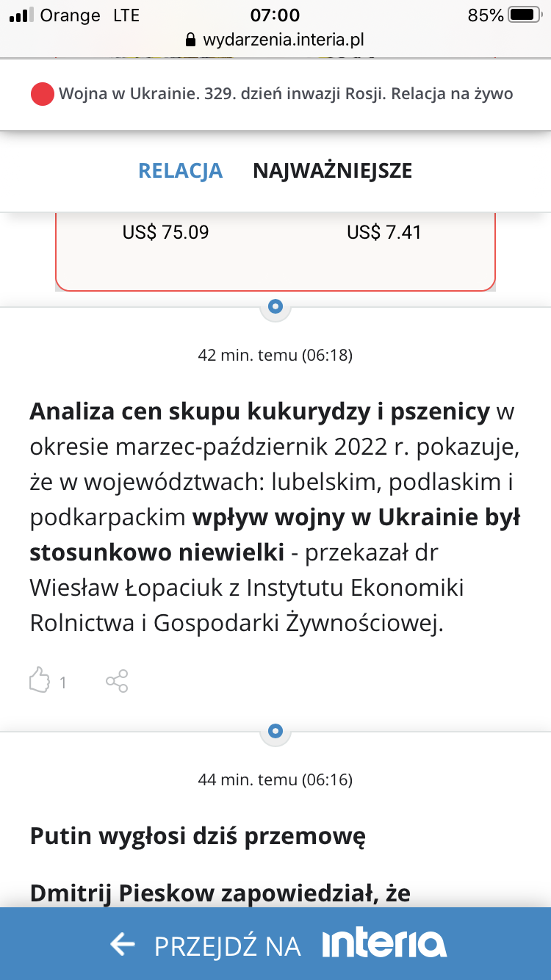Tap the battery icon in the status bar
Screen dimensions: 551x980
click(x=524, y=15)
